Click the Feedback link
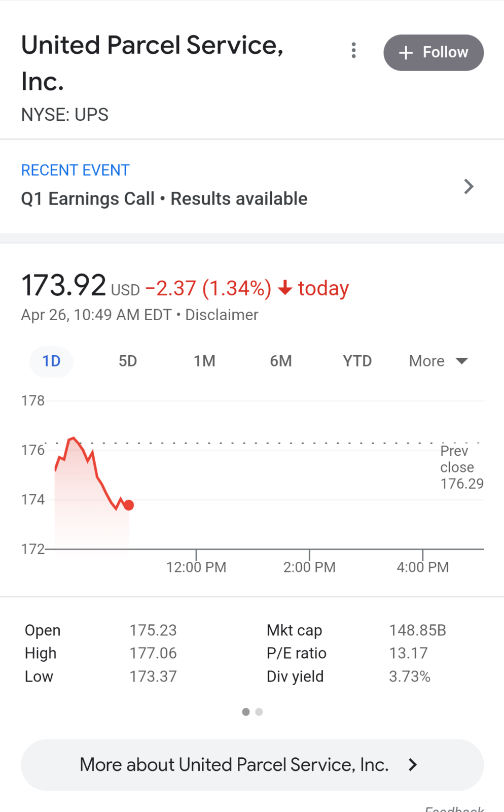This screenshot has width=504, height=812. click(454, 808)
